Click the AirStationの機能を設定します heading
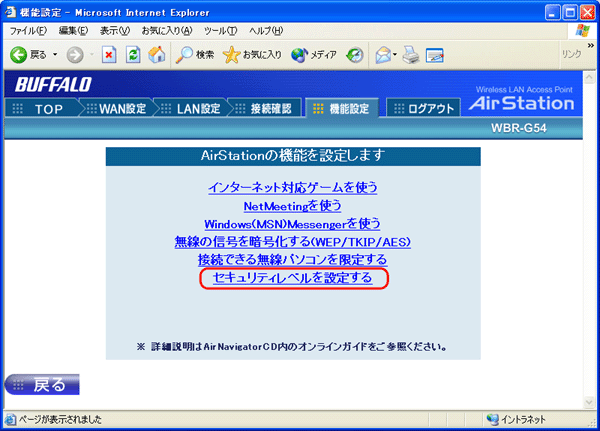The width and height of the screenshot is (600, 431). tap(293, 156)
